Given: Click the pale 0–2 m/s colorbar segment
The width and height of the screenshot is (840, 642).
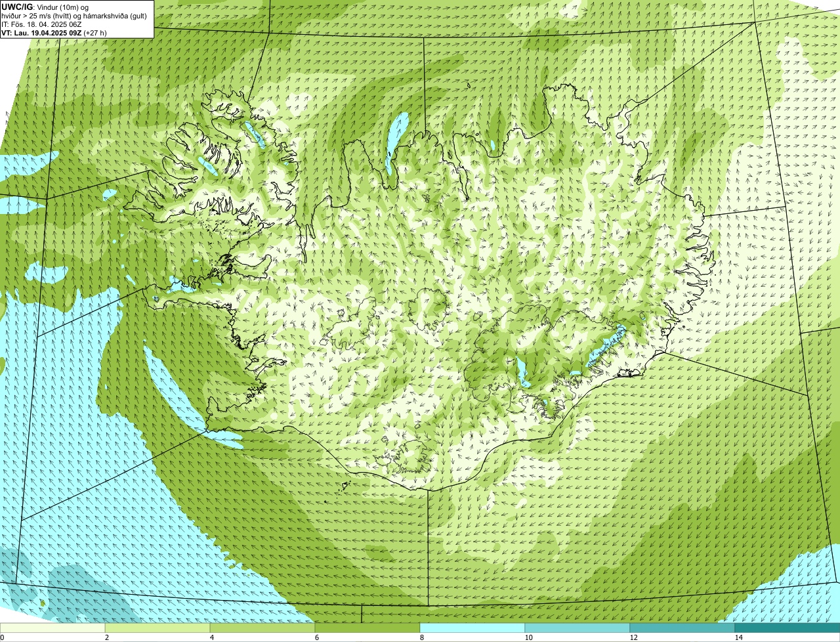Looking at the screenshot, I should (x=52, y=628).
